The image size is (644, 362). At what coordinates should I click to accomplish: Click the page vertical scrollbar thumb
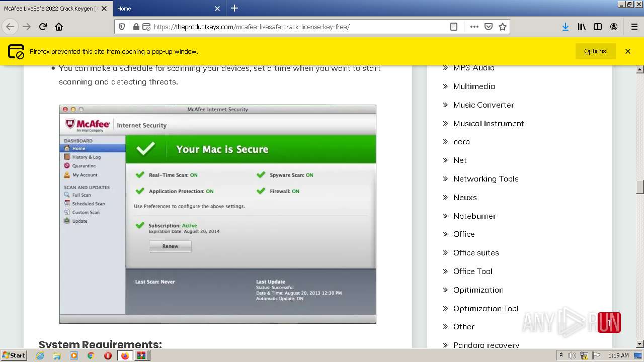coord(640,187)
